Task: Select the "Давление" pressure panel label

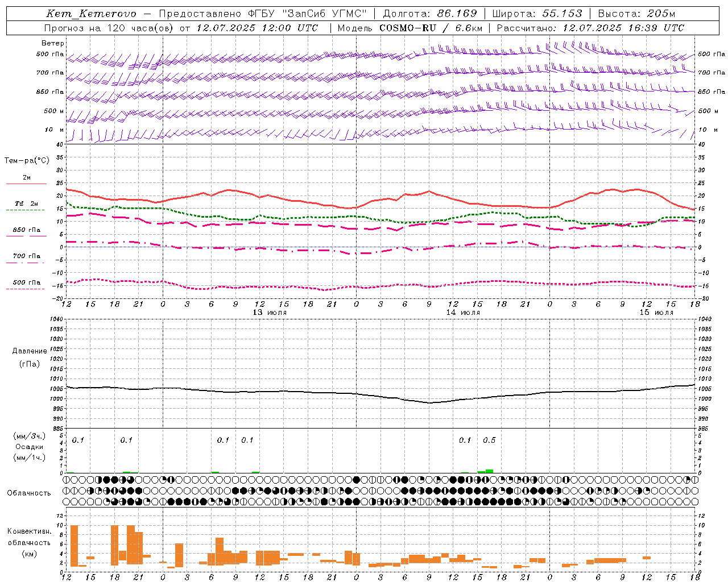Action: [x=30, y=351]
